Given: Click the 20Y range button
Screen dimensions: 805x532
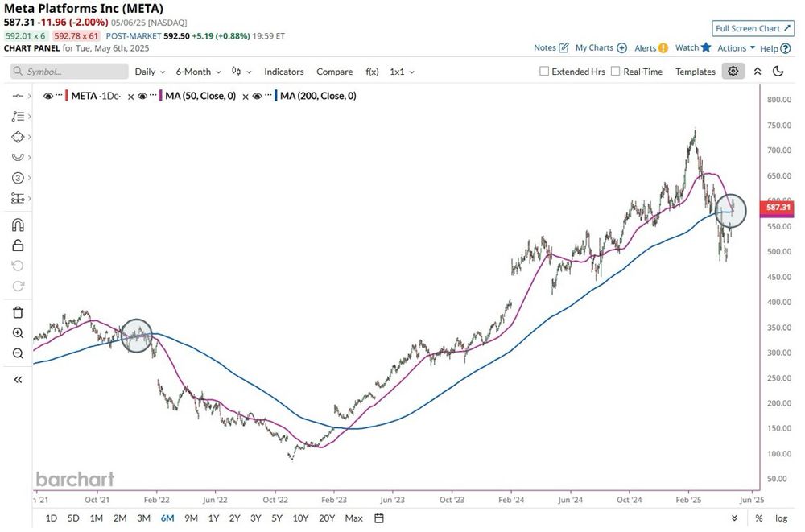Looking at the screenshot, I should coord(327,518).
